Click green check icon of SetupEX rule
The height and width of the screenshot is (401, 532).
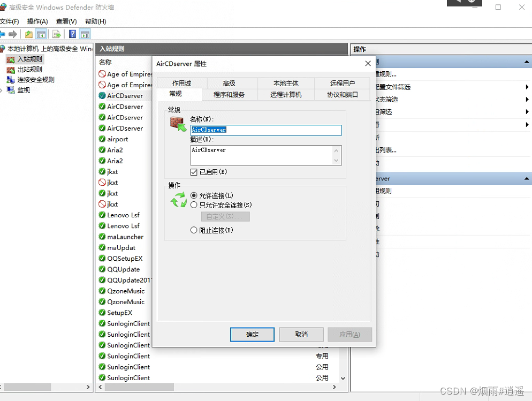tap(102, 313)
